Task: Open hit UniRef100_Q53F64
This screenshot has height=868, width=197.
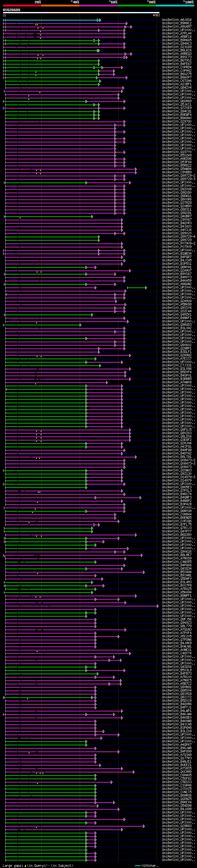Action: pyautogui.click(x=177, y=162)
